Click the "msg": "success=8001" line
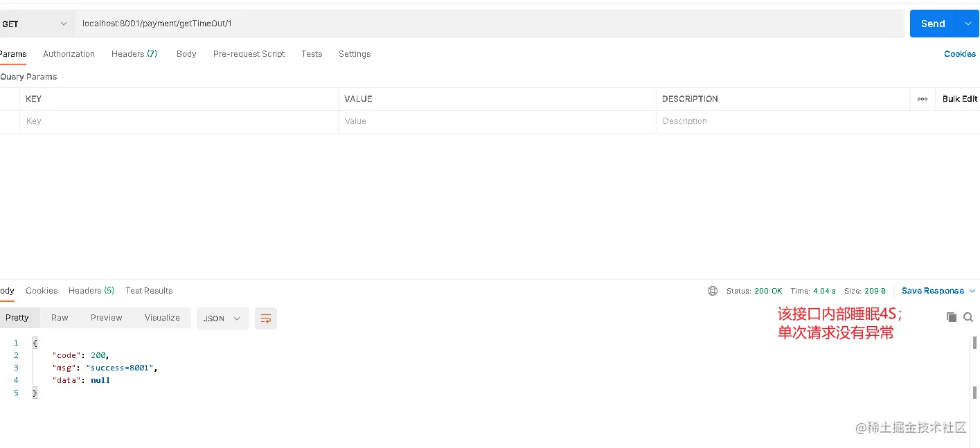The image size is (980, 448). [x=105, y=368]
